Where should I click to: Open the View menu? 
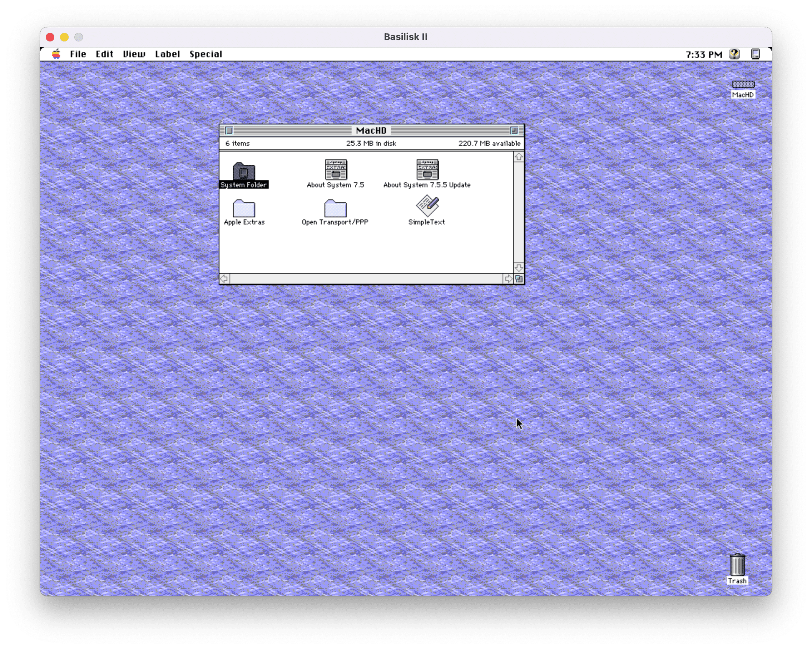click(134, 54)
